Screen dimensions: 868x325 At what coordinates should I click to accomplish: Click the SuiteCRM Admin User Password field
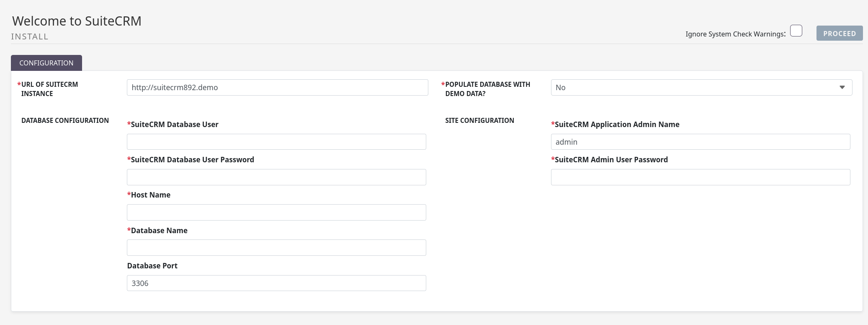[700, 177]
